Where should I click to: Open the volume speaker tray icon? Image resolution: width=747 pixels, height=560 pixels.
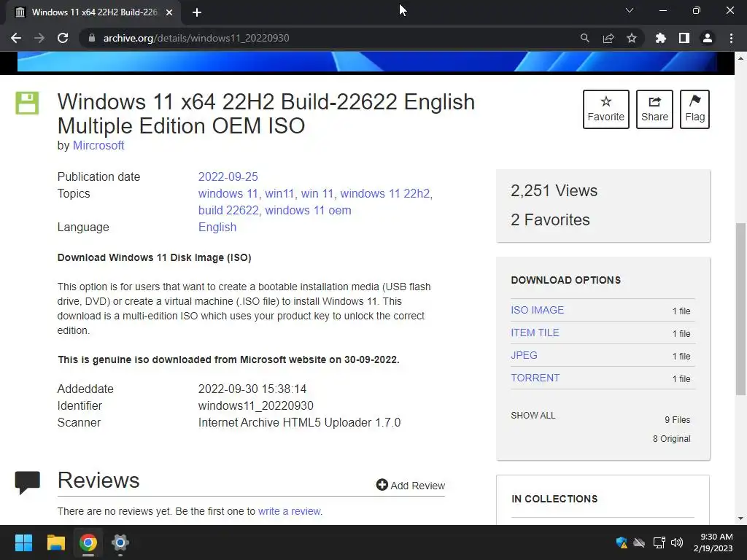676,542
